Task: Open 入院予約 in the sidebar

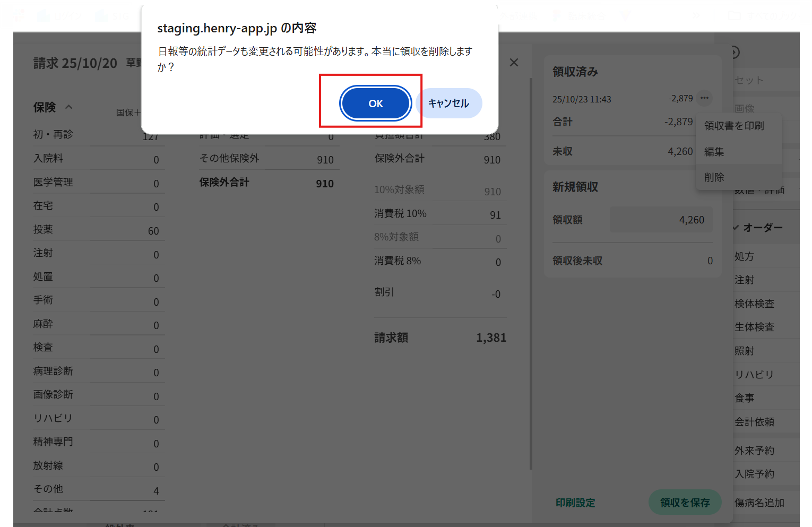Action: 754,474
